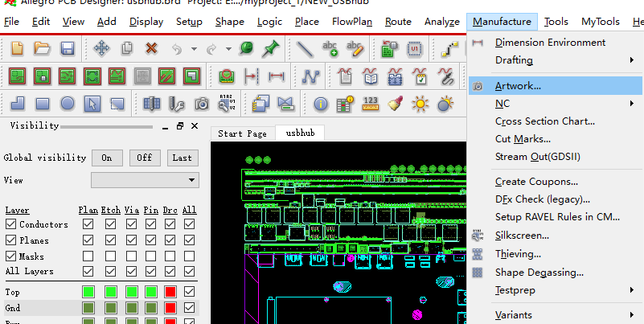The width and height of the screenshot is (644, 324).
Task: Select the polygon shape add tool
Action: (x=17, y=104)
